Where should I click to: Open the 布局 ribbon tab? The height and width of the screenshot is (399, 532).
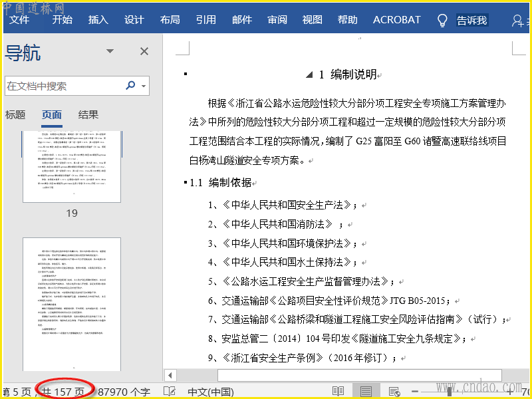170,20
